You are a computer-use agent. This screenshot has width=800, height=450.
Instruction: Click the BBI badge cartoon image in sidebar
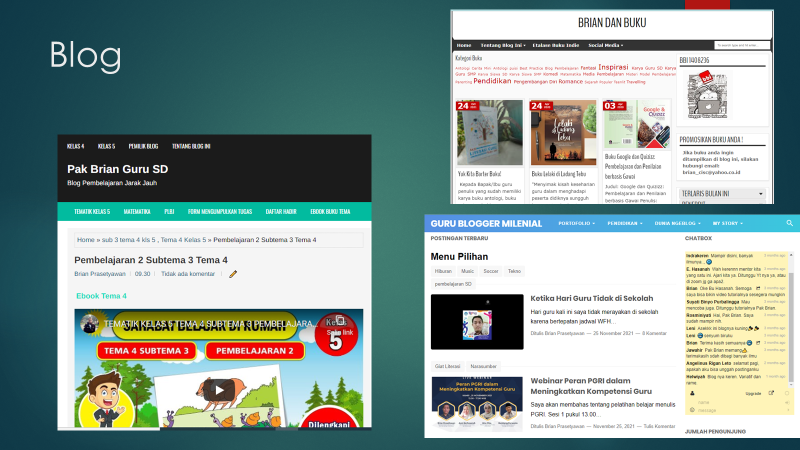pyautogui.click(x=707, y=95)
